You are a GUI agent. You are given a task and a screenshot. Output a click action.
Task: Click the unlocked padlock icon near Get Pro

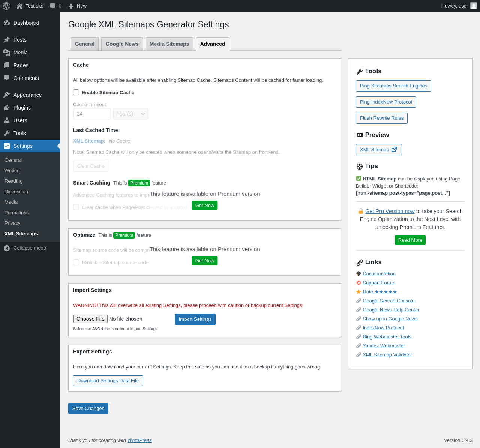coord(361,211)
